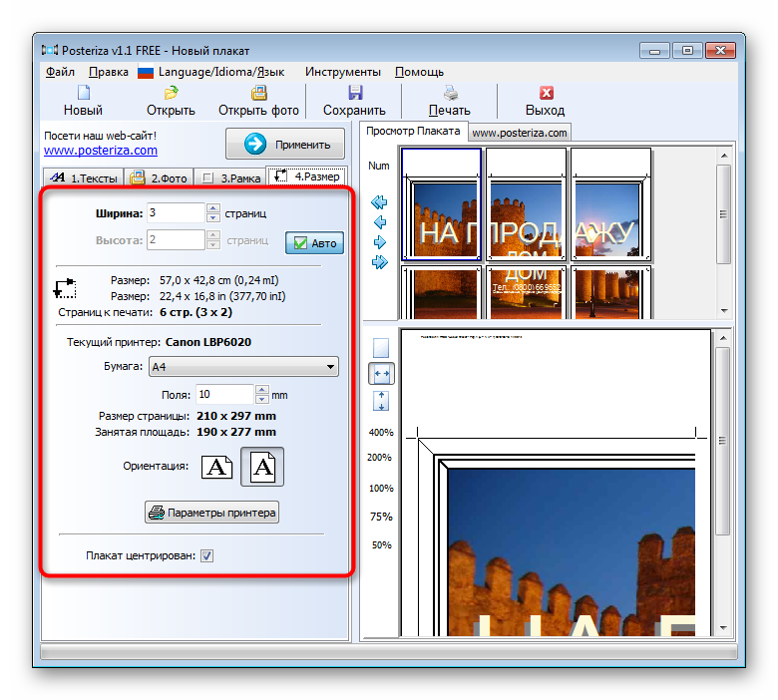The width and height of the screenshot is (778, 700).
Task: Click page preview scrollbar down arrow
Action: 723,628
